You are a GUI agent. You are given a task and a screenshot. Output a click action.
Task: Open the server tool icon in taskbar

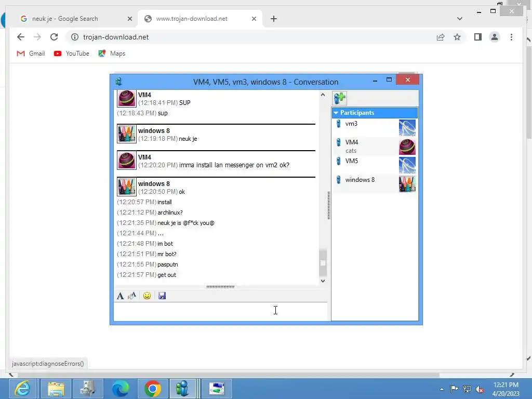[88, 389]
